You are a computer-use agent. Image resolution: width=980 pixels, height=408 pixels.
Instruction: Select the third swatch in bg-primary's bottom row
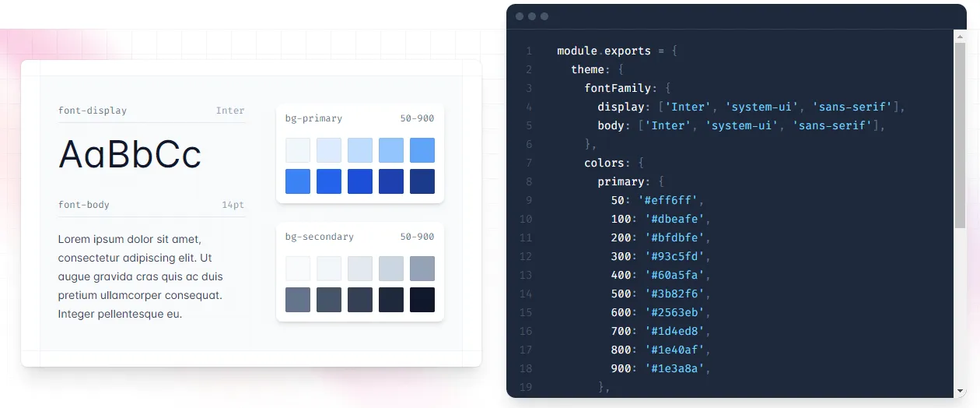click(x=360, y=181)
